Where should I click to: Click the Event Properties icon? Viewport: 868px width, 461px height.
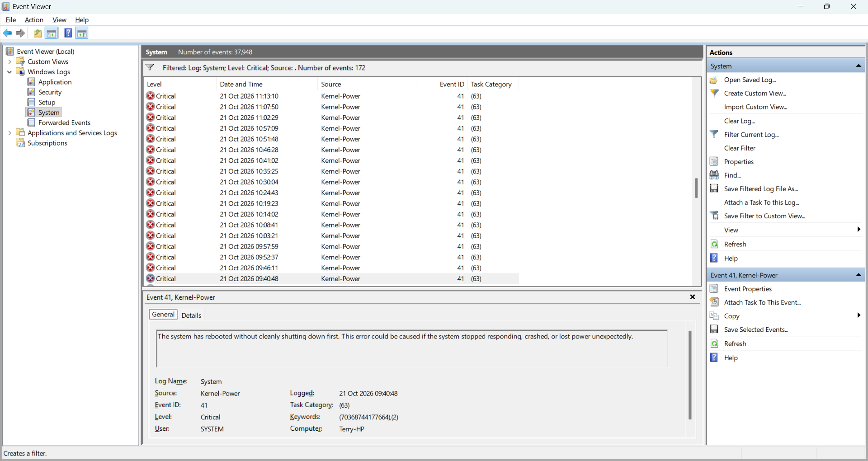click(714, 289)
